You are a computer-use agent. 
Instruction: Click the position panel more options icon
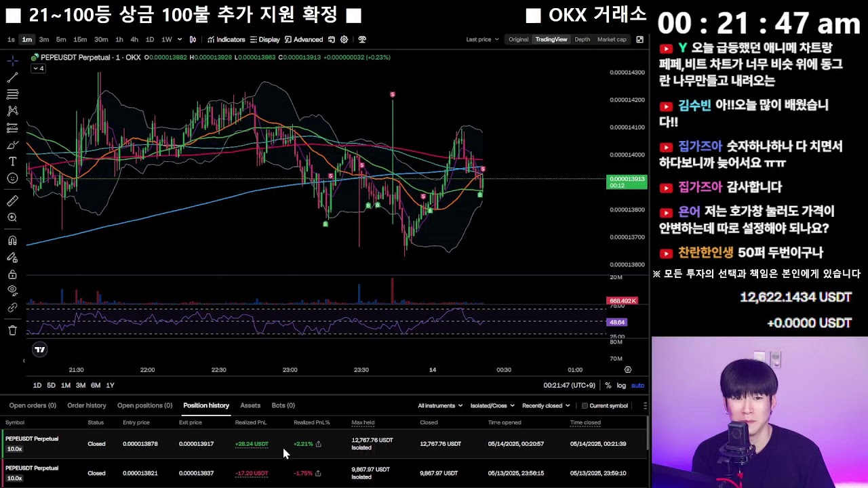tap(645, 405)
